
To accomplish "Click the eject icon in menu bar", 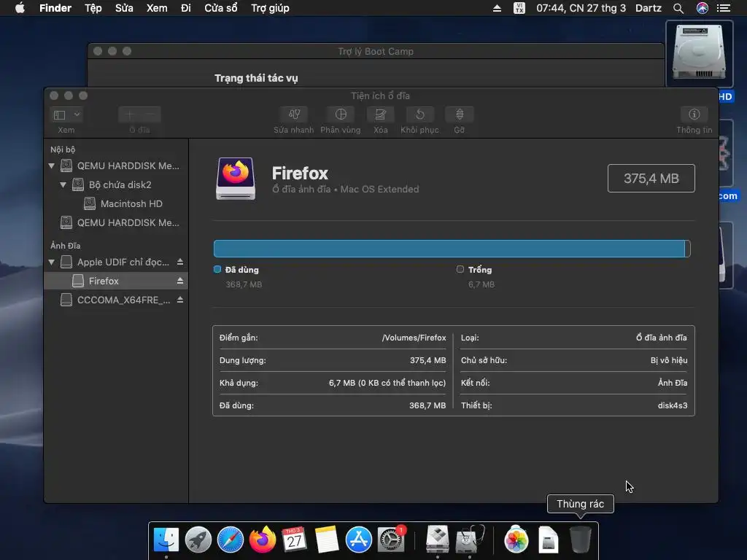I will click(x=497, y=8).
